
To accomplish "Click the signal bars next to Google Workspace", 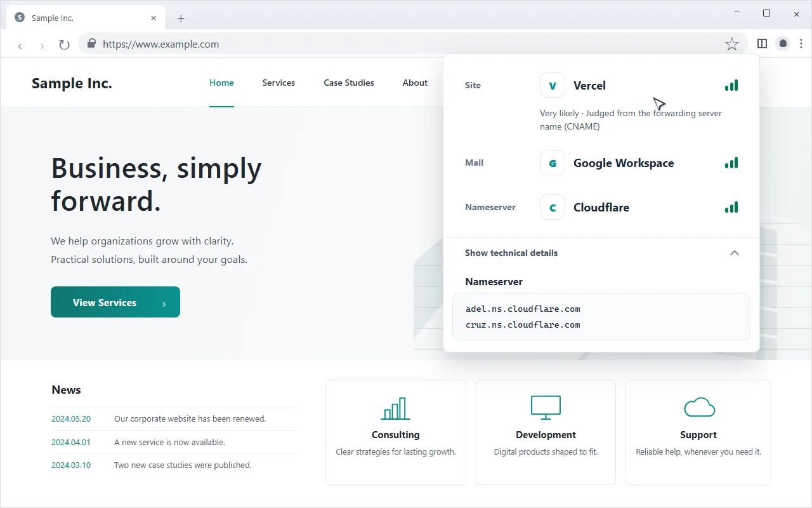I will coord(731,163).
